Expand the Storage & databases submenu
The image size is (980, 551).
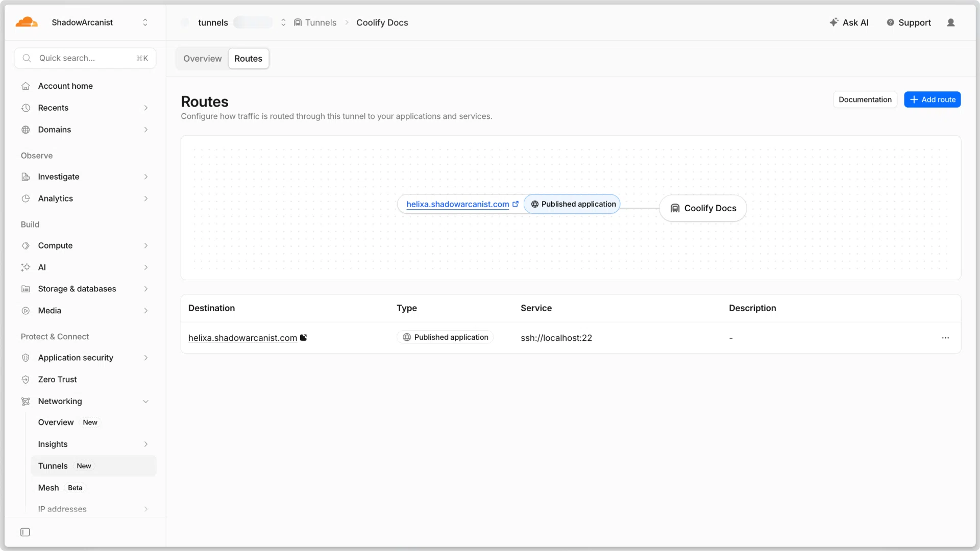(146, 289)
